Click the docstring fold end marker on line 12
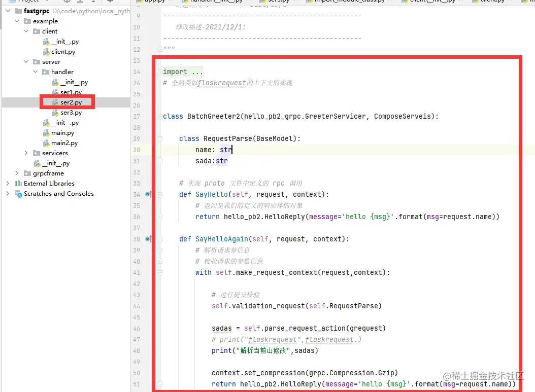 [160, 49]
